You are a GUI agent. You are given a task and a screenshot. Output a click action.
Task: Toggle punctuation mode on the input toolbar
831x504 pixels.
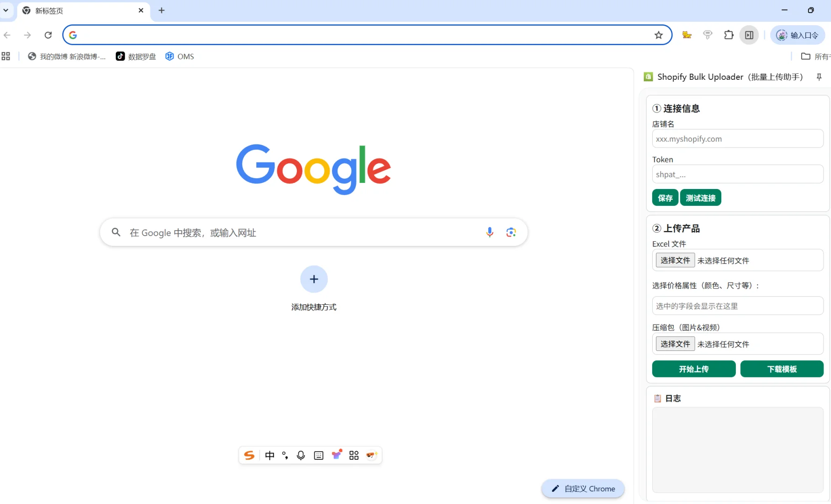(x=285, y=455)
